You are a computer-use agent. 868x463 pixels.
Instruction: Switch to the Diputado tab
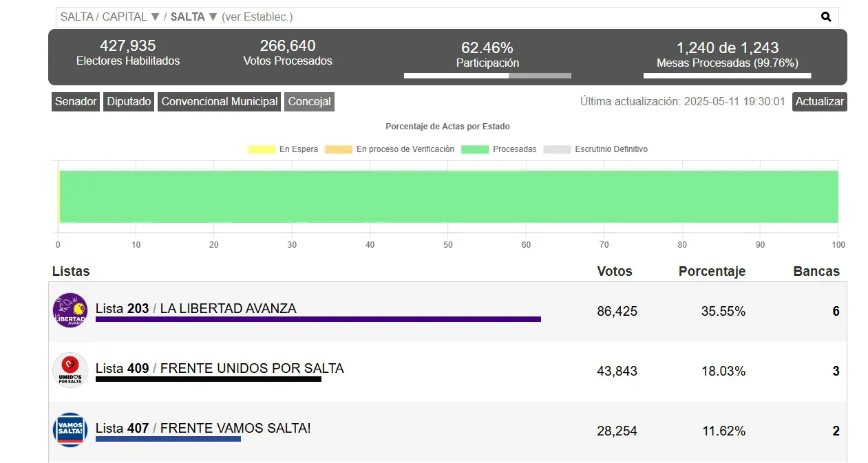tap(128, 102)
